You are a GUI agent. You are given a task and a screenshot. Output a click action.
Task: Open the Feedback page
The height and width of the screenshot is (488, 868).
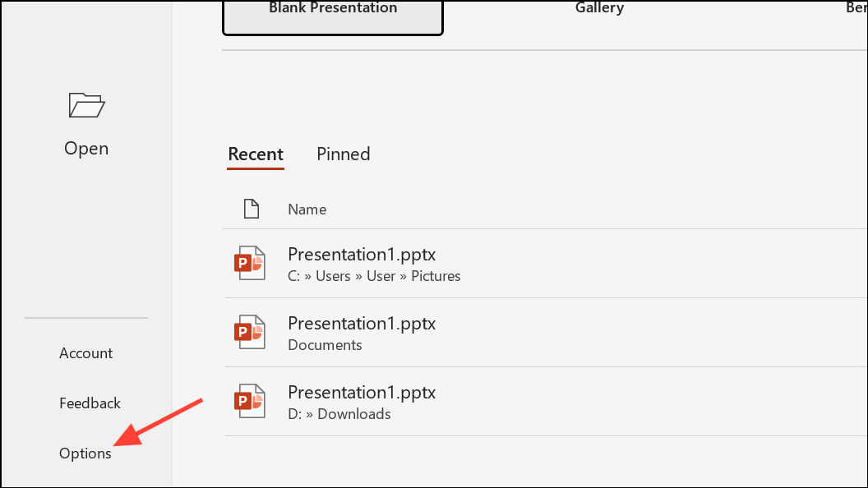tap(90, 403)
